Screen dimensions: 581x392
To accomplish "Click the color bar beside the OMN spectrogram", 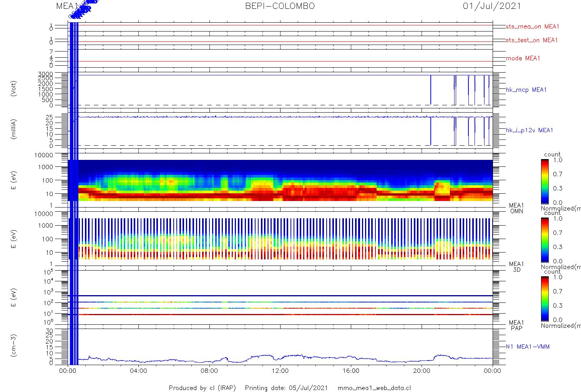I will pos(544,181).
